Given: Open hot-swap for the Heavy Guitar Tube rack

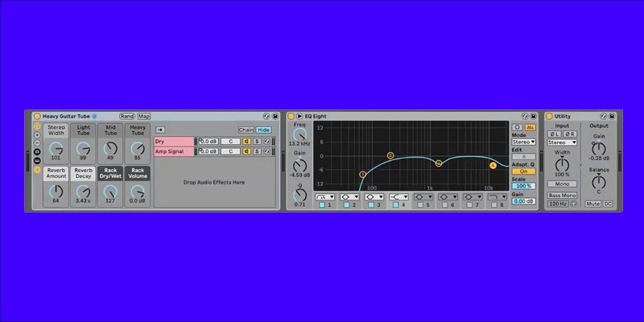Looking at the screenshot, I should click(266, 116).
